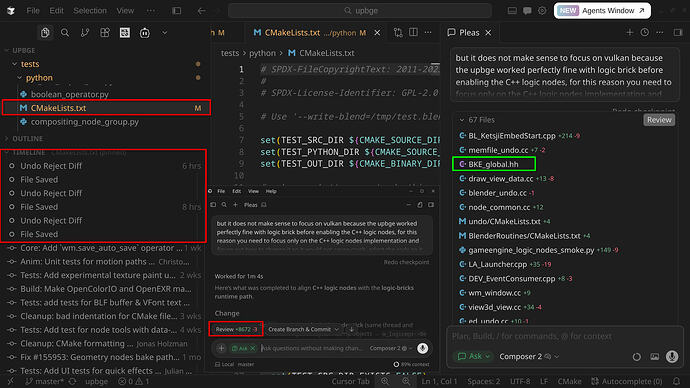Open Create Branch & Commit dropdown
Image resolution: width=690 pixels, height=388 pixels.
[x=303, y=329]
